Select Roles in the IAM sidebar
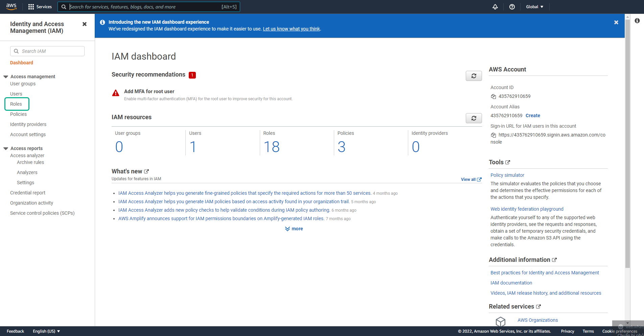644x336 pixels. click(x=17, y=104)
